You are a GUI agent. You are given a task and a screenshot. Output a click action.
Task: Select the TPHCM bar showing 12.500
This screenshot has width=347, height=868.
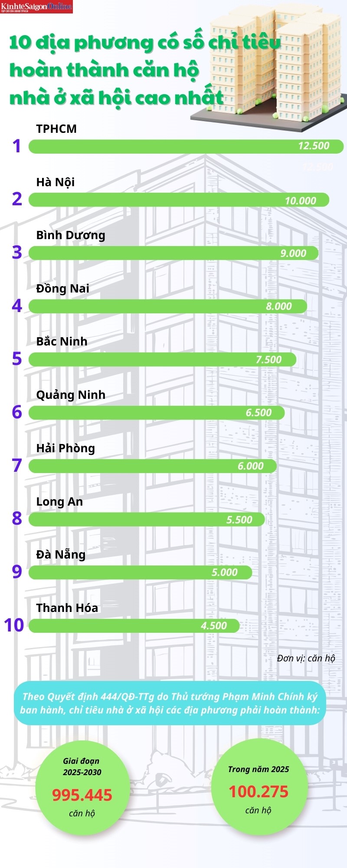186,146
